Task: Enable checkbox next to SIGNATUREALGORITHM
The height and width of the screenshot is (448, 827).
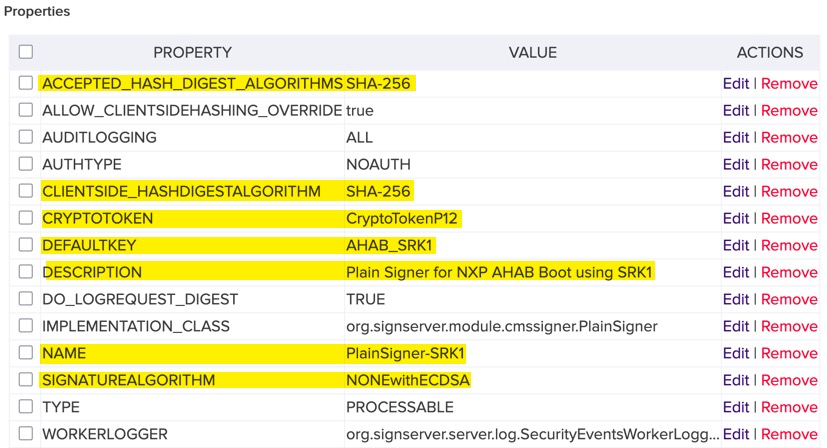Action: pyautogui.click(x=26, y=380)
